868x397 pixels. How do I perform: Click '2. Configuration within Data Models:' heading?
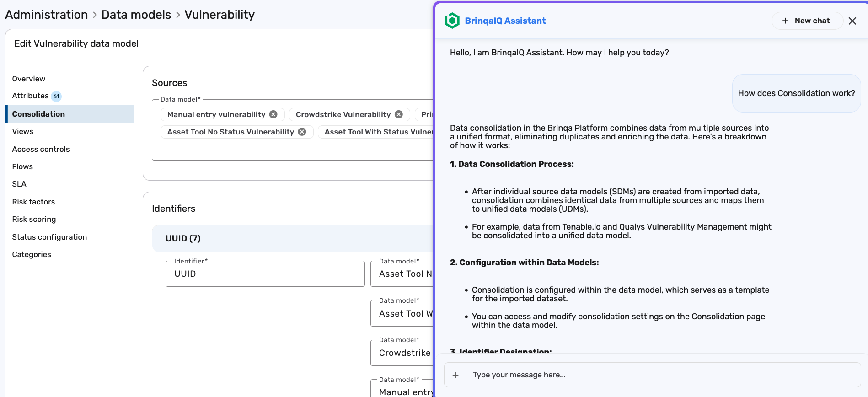click(x=525, y=263)
